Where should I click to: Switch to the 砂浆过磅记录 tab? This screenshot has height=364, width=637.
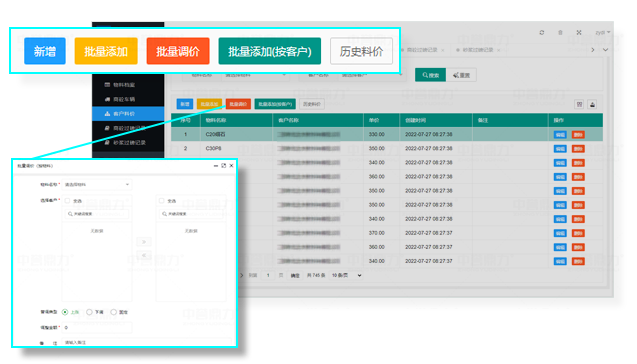[478, 50]
